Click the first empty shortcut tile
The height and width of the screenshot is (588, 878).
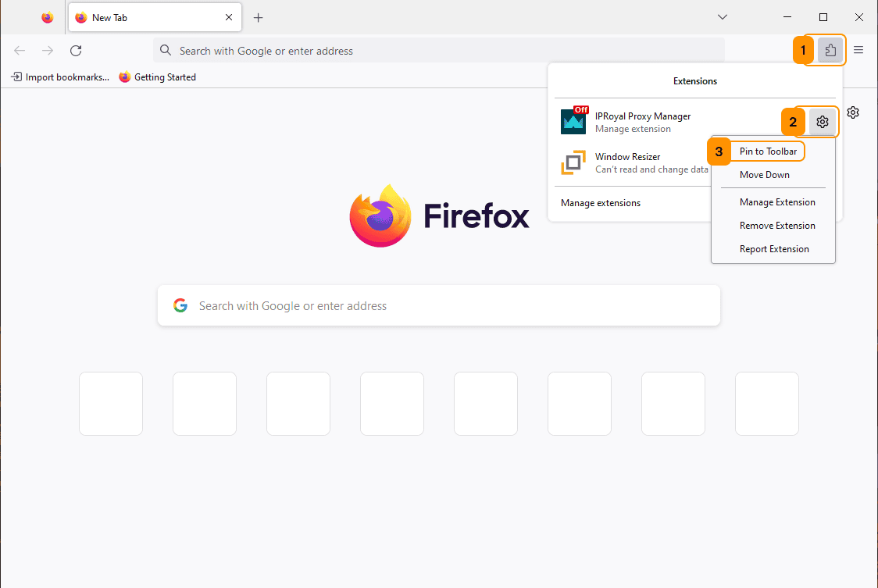pyautogui.click(x=111, y=403)
